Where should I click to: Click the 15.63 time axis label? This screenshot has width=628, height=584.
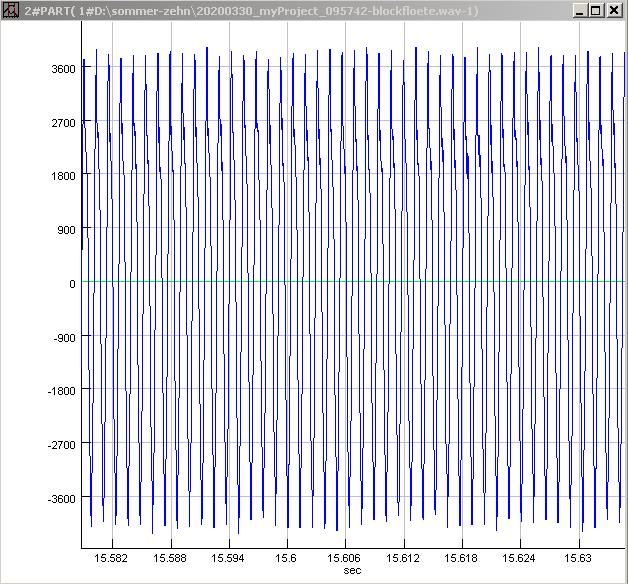(578, 558)
